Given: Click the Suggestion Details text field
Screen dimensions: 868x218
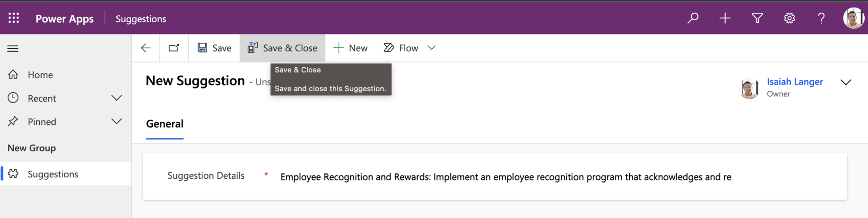Looking at the screenshot, I should pyautogui.click(x=505, y=177).
